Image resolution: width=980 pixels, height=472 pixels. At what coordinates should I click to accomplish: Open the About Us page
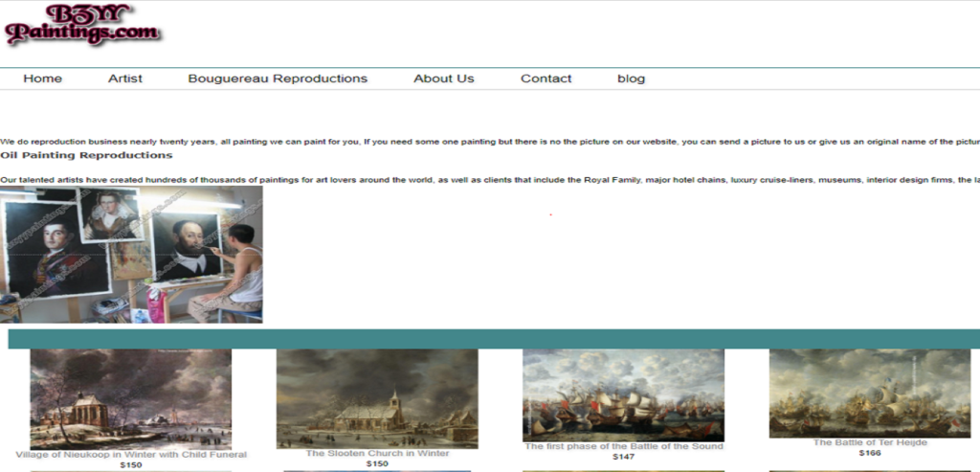[x=444, y=79]
